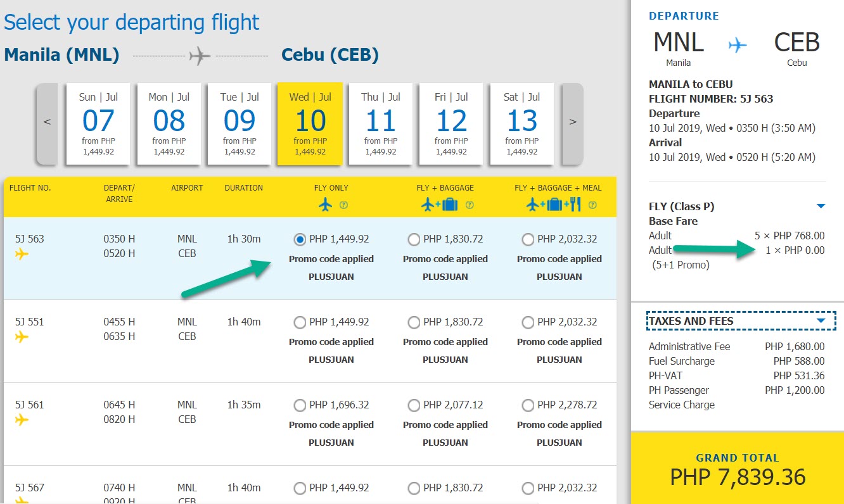
Task: Switch to the Mon Jul 08 date tab
Action: tap(169, 123)
